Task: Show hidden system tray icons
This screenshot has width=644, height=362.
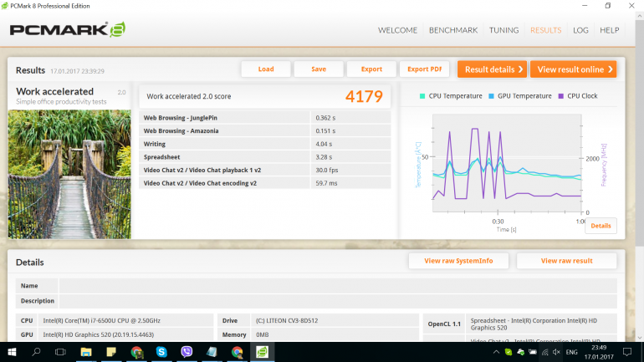Action: (x=496, y=352)
